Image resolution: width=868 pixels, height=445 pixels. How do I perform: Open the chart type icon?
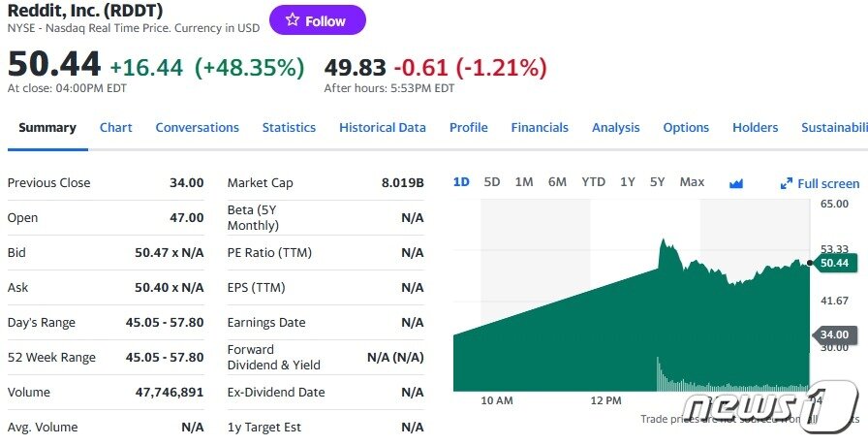coord(735,183)
